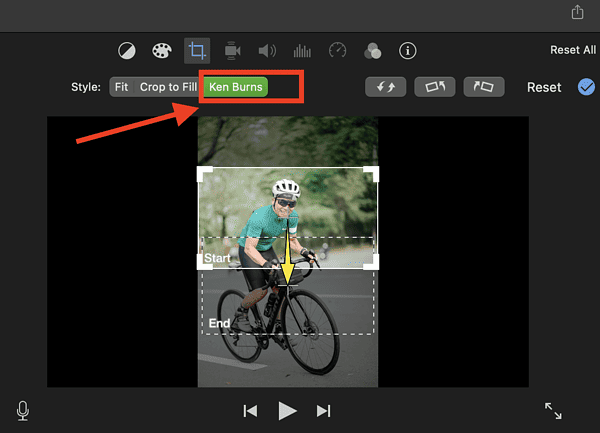Open clip filter and audio effects
This screenshot has height=433, width=600.
372,50
